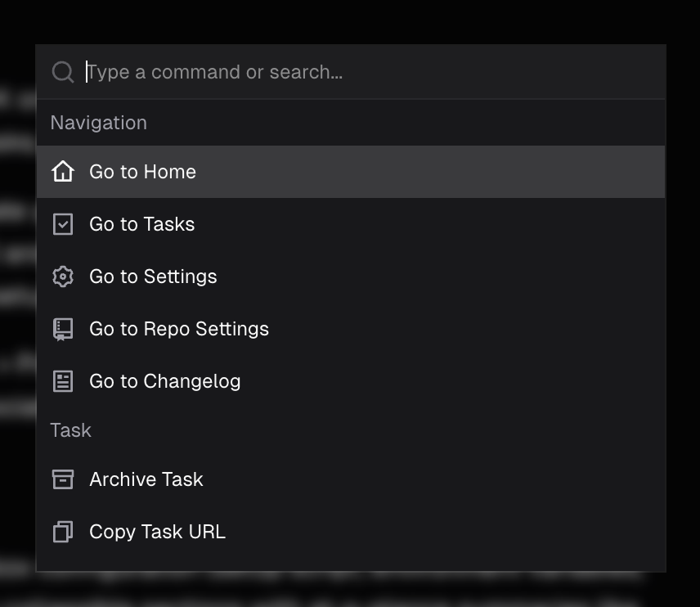This screenshot has width=700, height=607.
Task: Open the Go to Changelog command
Action: click(164, 381)
